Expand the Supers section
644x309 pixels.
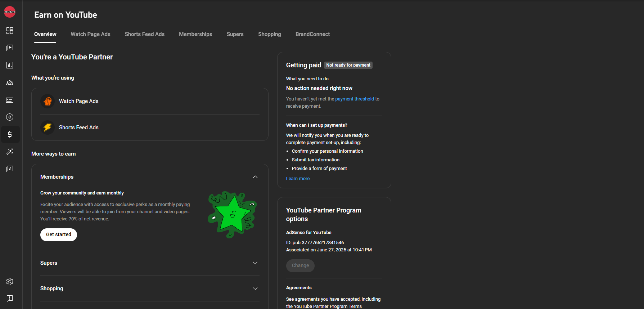pos(255,263)
